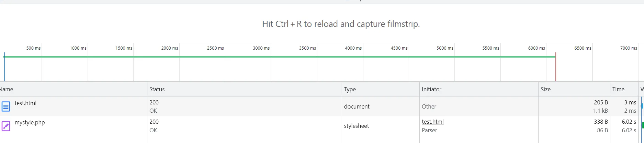The height and width of the screenshot is (143, 644).
Task: Sort requests by the Name column
Action: point(7,89)
